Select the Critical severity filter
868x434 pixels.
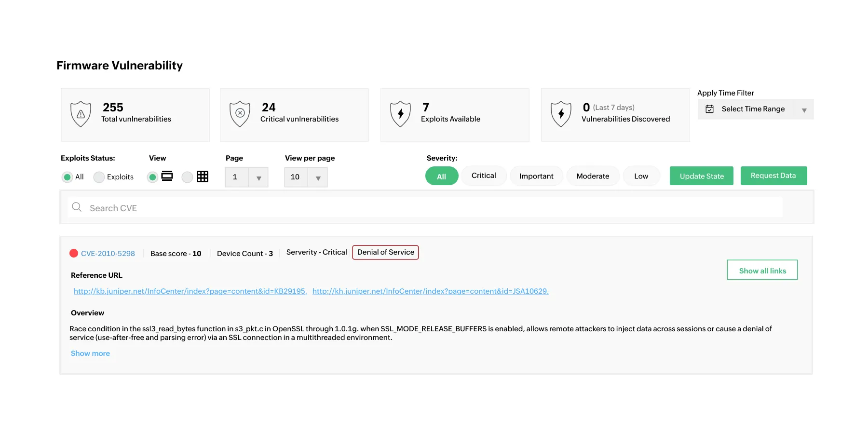pos(484,176)
